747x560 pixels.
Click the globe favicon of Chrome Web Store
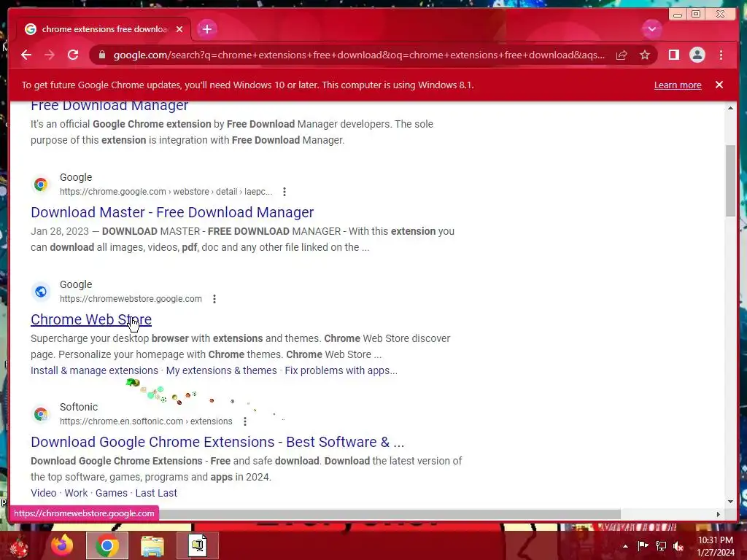[x=41, y=292]
